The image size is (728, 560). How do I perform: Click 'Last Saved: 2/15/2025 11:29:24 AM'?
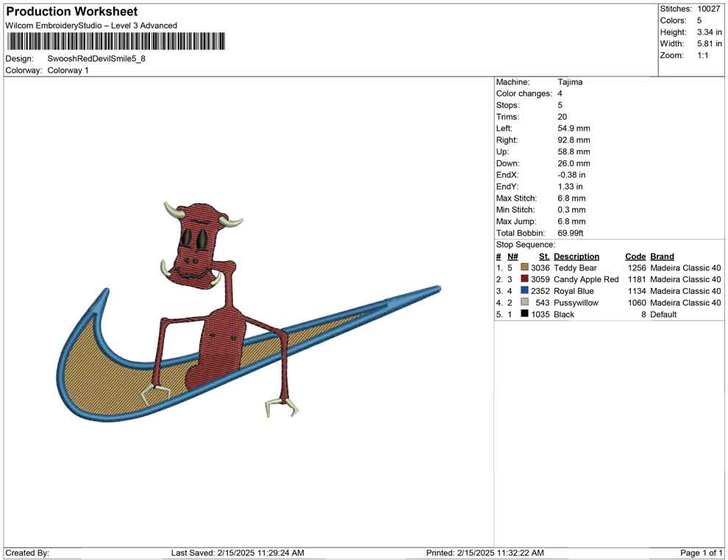coord(238,553)
